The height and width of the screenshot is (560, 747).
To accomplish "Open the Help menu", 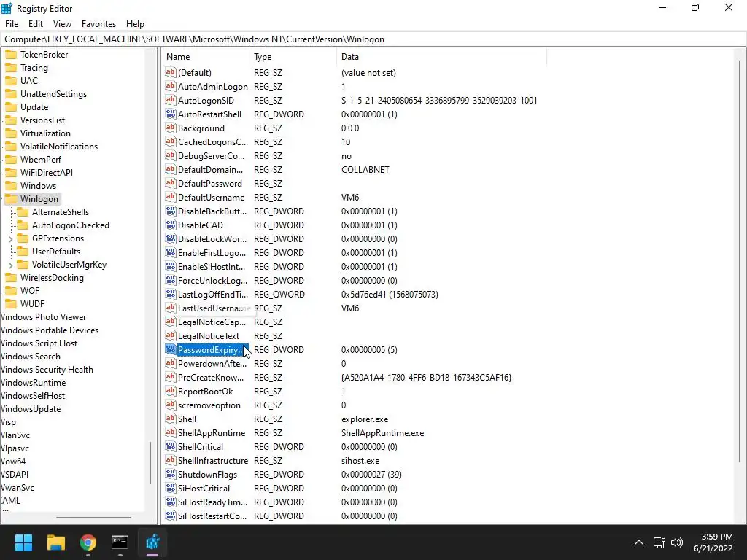I will pos(135,24).
